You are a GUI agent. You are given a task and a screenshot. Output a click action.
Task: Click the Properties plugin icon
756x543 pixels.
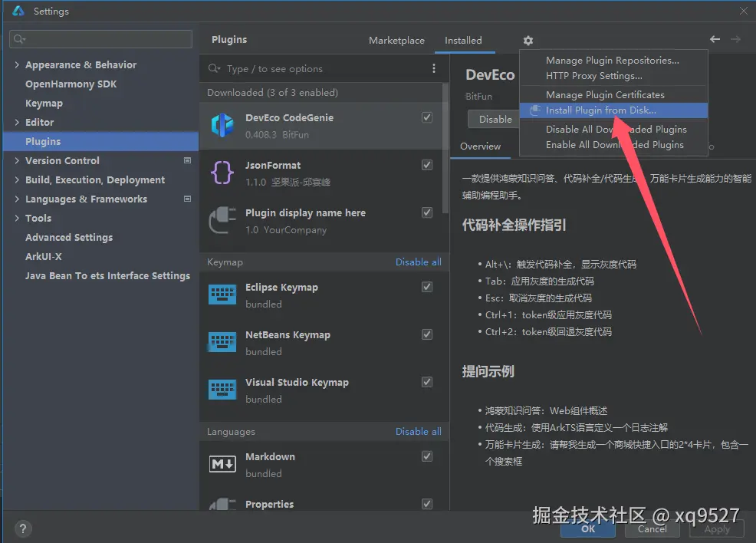[222, 505]
